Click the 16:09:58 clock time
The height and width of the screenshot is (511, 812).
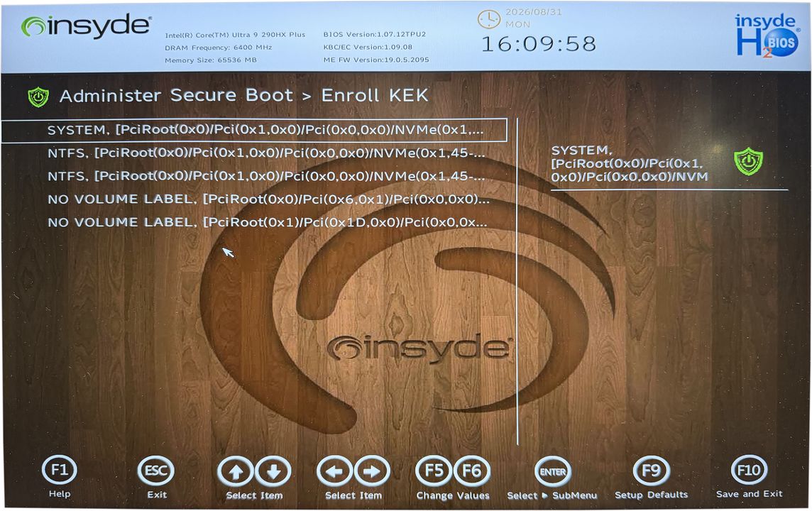(x=539, y=44)
